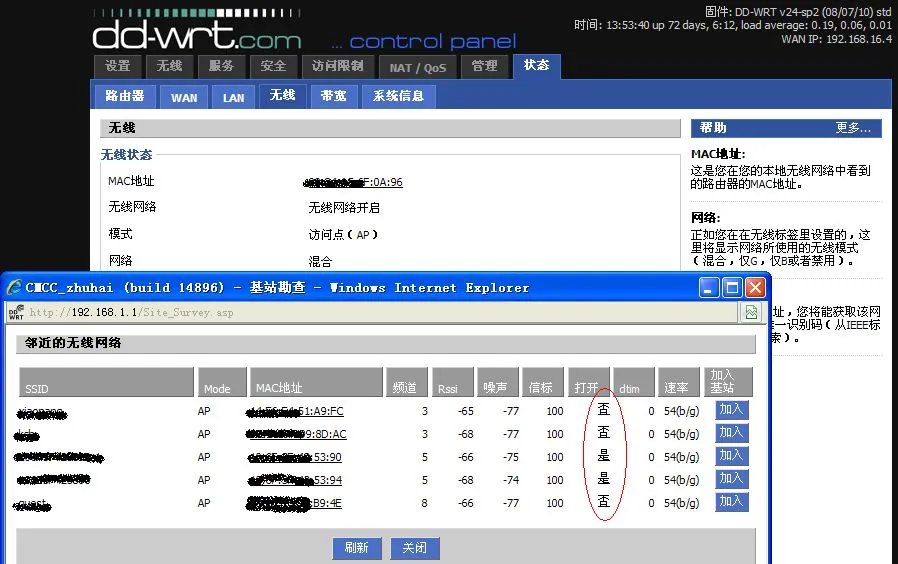The height and width of the screenshot is (564, 898).
Task: Click the 更多... help link
Action: 853,128
